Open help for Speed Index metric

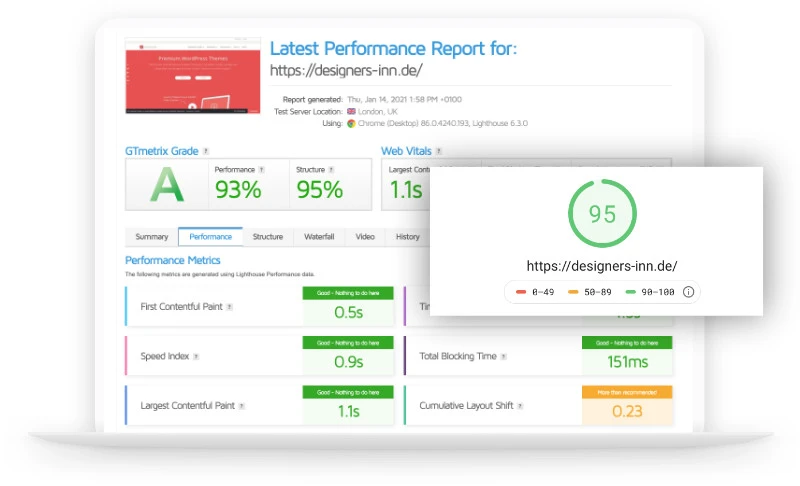pos(196,356)
